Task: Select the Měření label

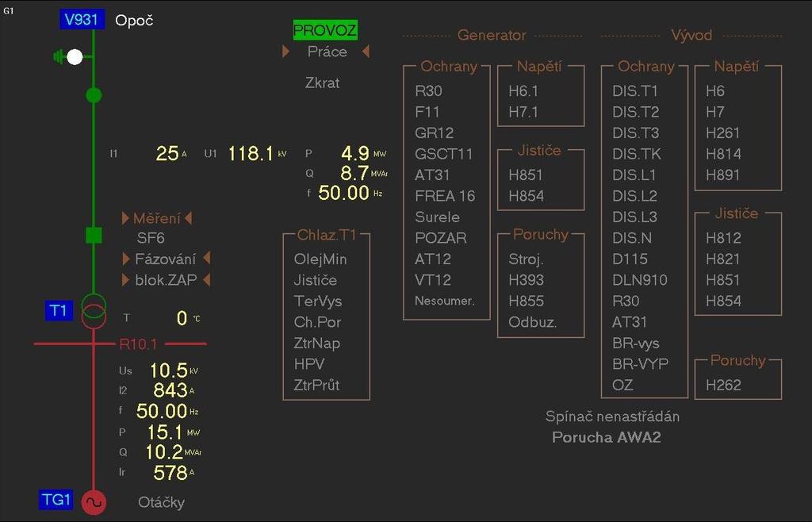Action: (x=157, y=218)
